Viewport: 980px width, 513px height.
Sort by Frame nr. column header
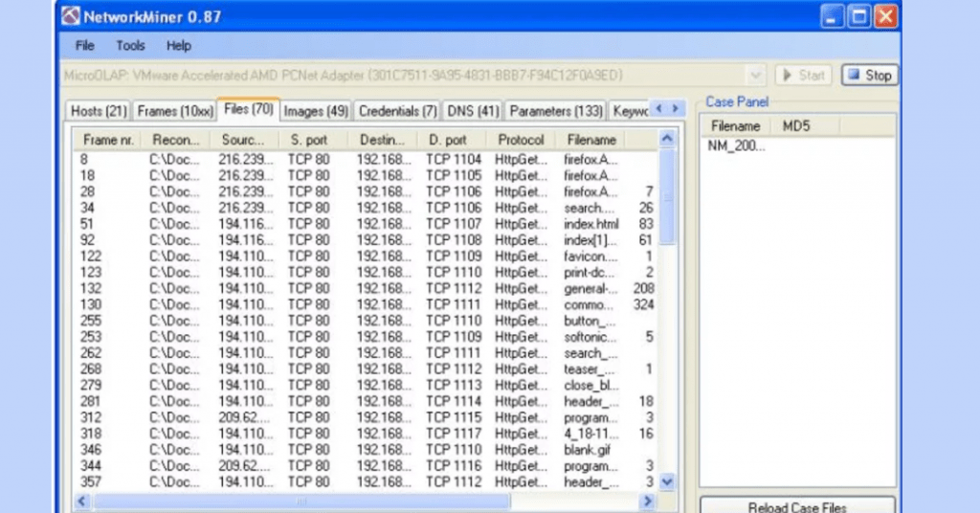[107, 140]
